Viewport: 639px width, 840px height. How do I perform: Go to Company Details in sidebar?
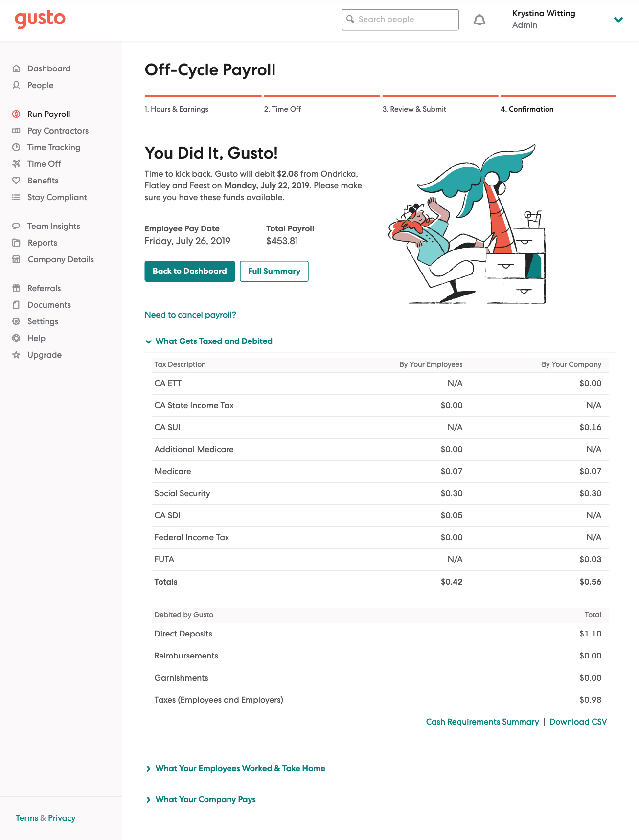60,259
